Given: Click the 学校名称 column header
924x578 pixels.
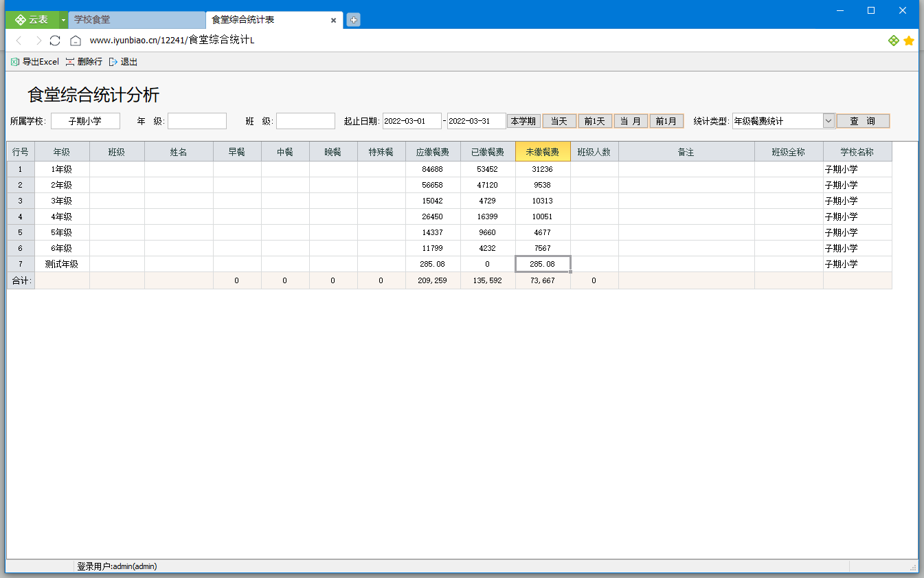Looking at the screenshot, I should click(857, 152).
